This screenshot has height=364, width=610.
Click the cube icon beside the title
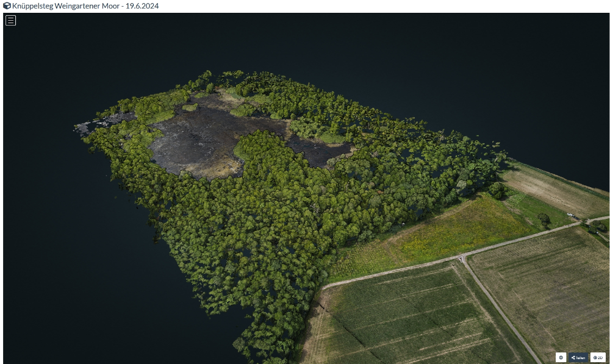coord(7,5)
